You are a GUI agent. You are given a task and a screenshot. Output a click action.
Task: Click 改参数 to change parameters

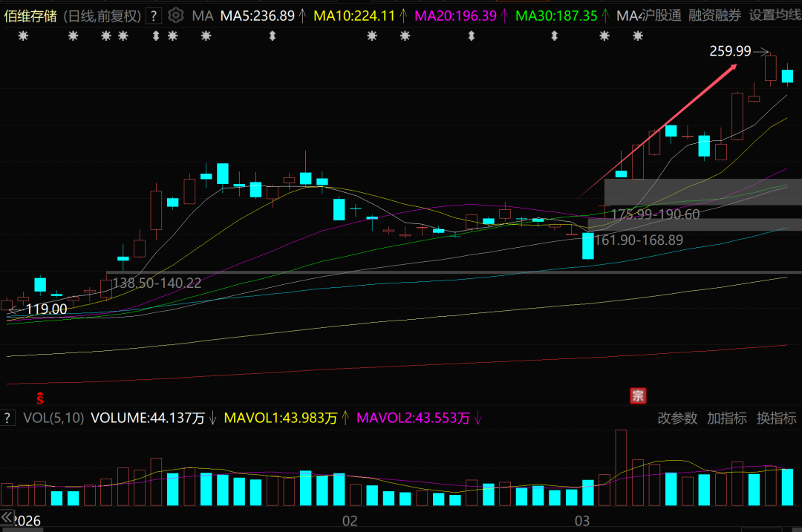coord(677,418)
